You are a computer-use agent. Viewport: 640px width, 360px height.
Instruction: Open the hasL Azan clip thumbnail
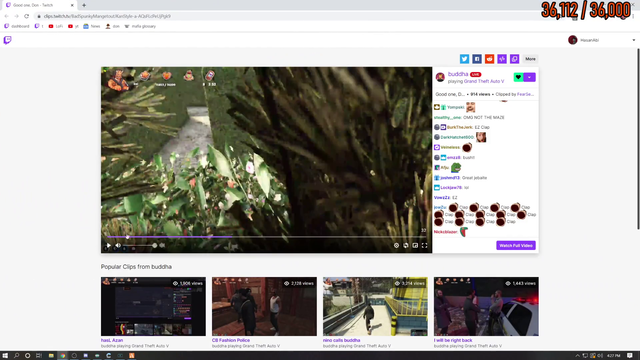(153, 307)
